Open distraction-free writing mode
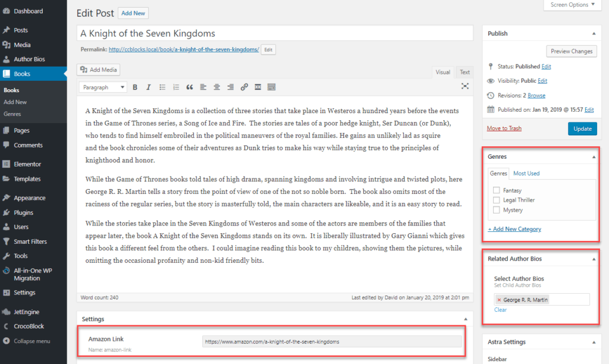This screenshot has height=364, width=609. (465, 86)
